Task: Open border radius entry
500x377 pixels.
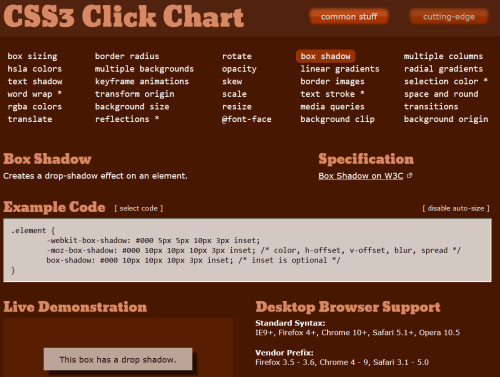Action: pyautogui.click(x=127, y=56)
